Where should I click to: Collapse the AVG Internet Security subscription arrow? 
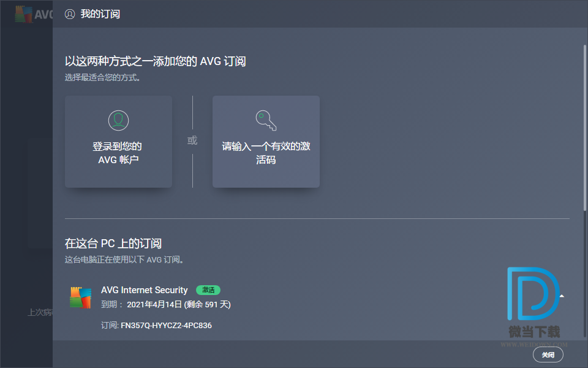562,296
